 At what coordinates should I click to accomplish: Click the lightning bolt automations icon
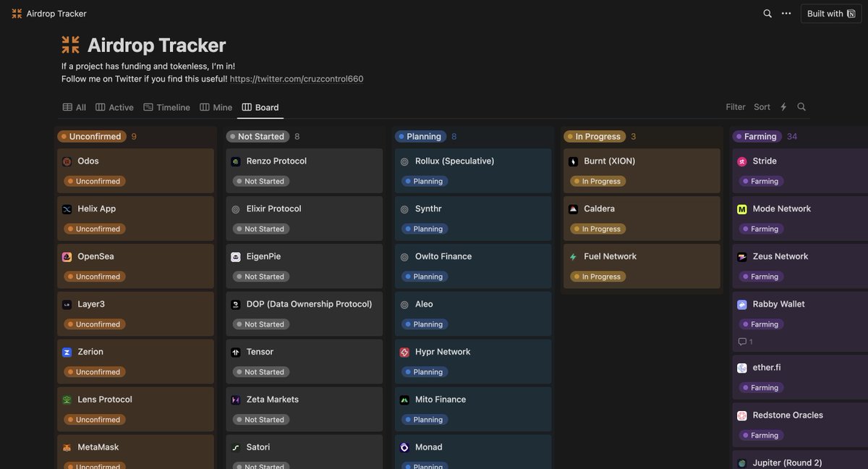(783, 107)
